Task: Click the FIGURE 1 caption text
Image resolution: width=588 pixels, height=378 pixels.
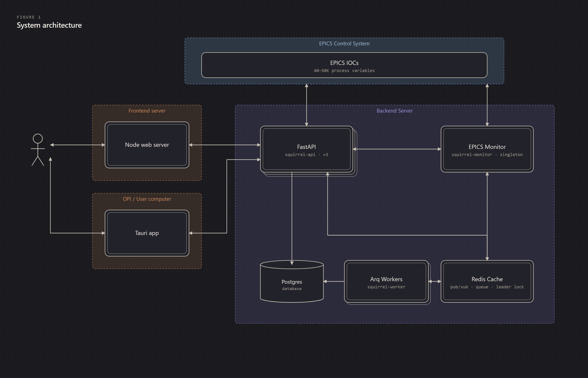Action: (x=29, y=17)
